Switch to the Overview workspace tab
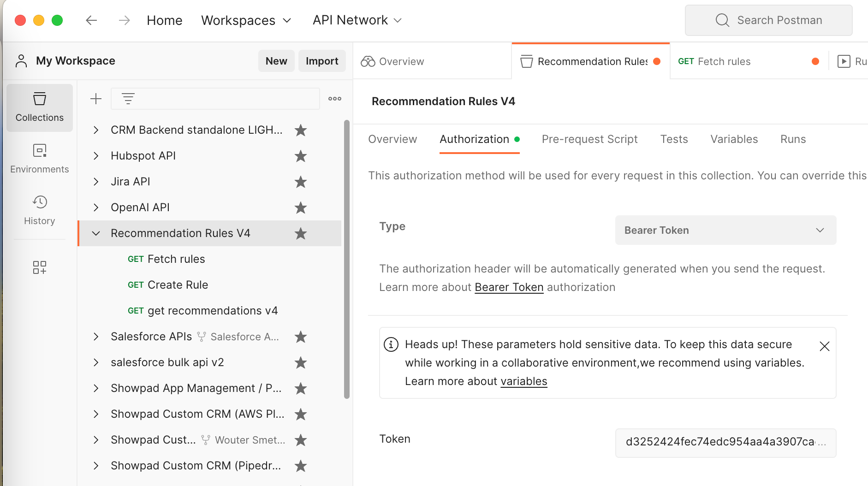The image size is (868, 486). pyautogui.click(x=433, y=61)
